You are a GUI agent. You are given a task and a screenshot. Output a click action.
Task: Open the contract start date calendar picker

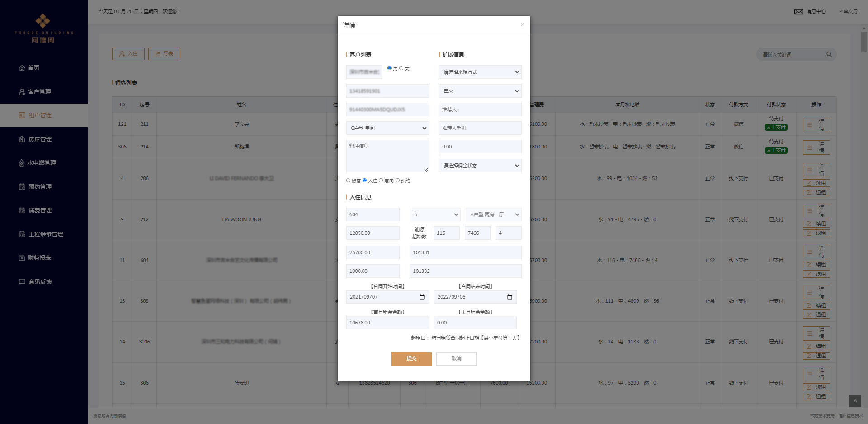[x=422, y=297]
